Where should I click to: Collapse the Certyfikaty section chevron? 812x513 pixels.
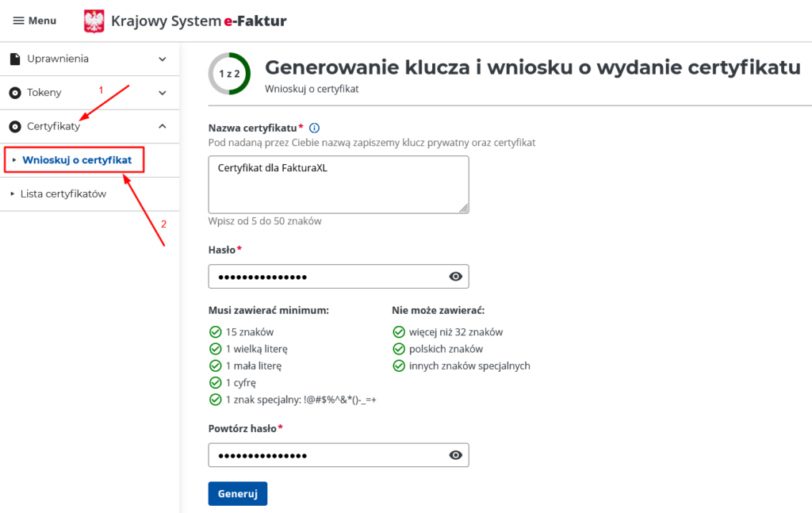click(163, 125)
